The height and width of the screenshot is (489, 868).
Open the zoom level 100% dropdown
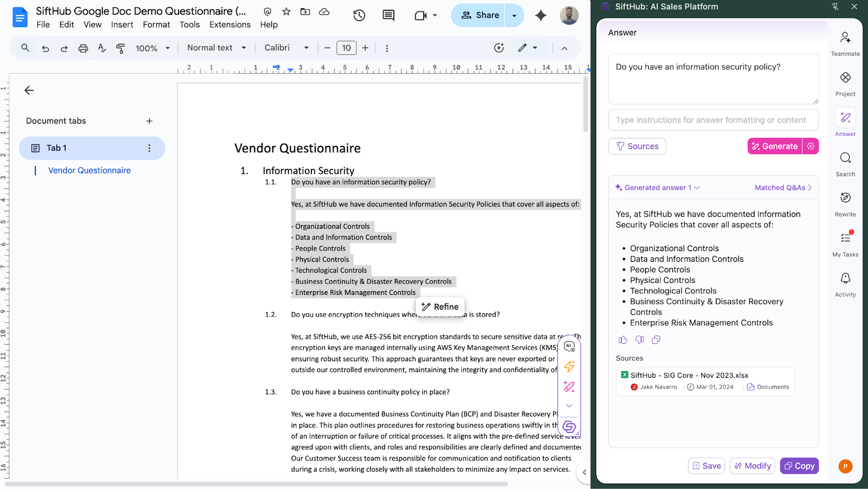point(152,48)
